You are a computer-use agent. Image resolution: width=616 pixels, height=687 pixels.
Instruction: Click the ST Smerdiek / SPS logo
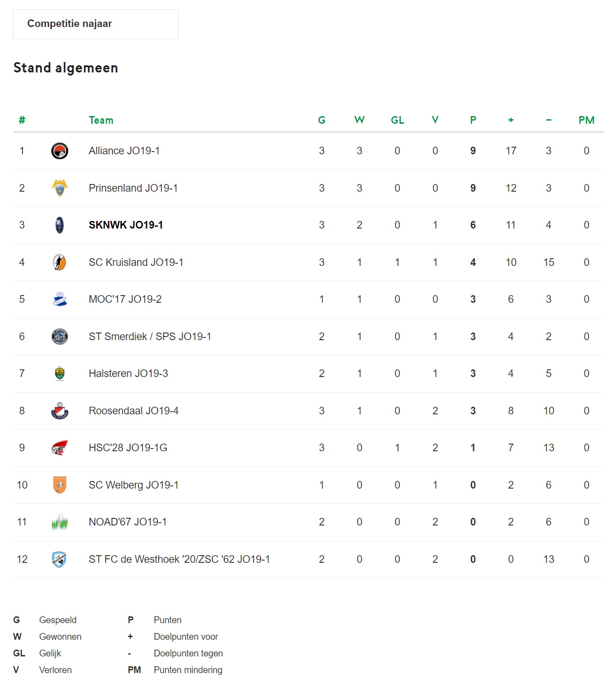(x=60, y=337)
